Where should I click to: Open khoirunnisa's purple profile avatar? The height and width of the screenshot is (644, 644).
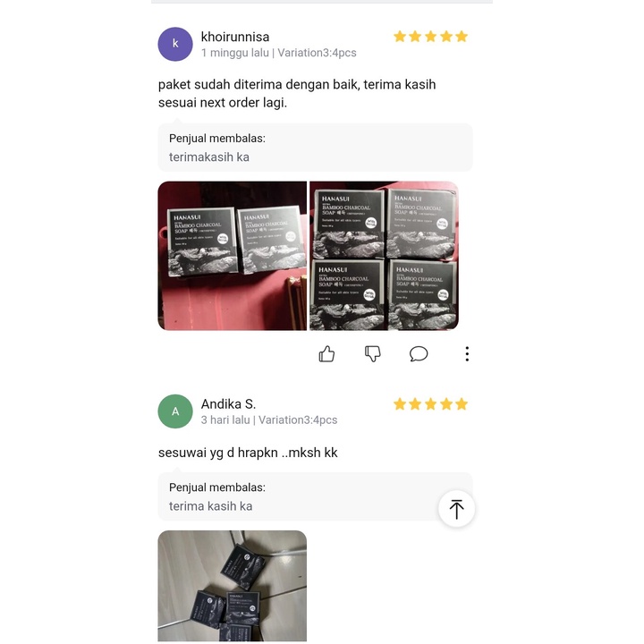tap(175, 44)
